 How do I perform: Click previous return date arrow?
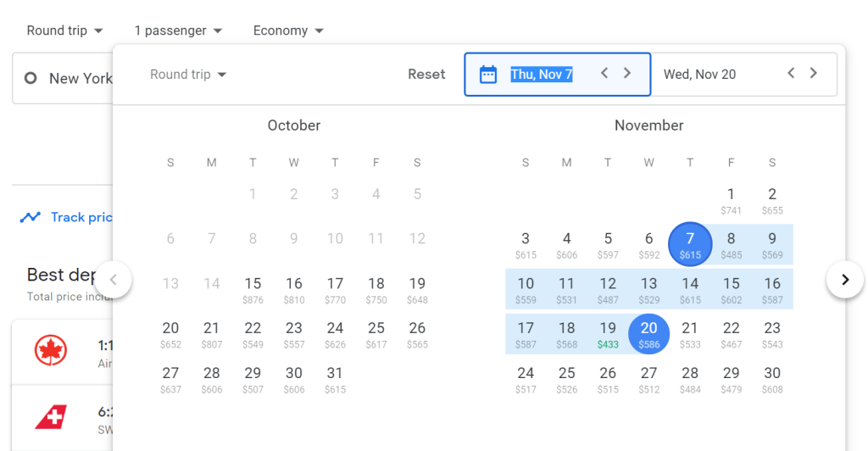click(x=791, y=74)
